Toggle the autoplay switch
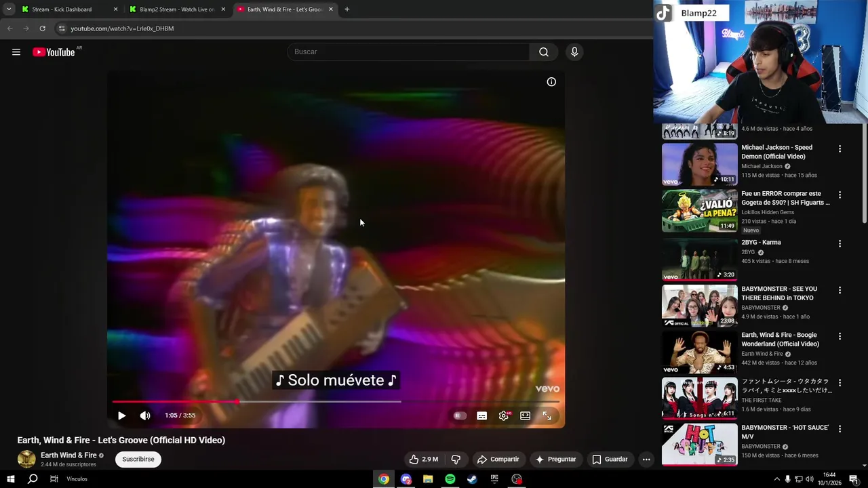Viewport: 868px width, 488px height. coord(460,415)
